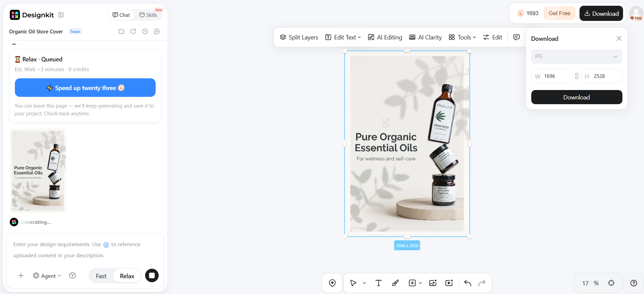Click the Download button in the download panel
This screenshot has height=294, width=644.
(576, 97)
